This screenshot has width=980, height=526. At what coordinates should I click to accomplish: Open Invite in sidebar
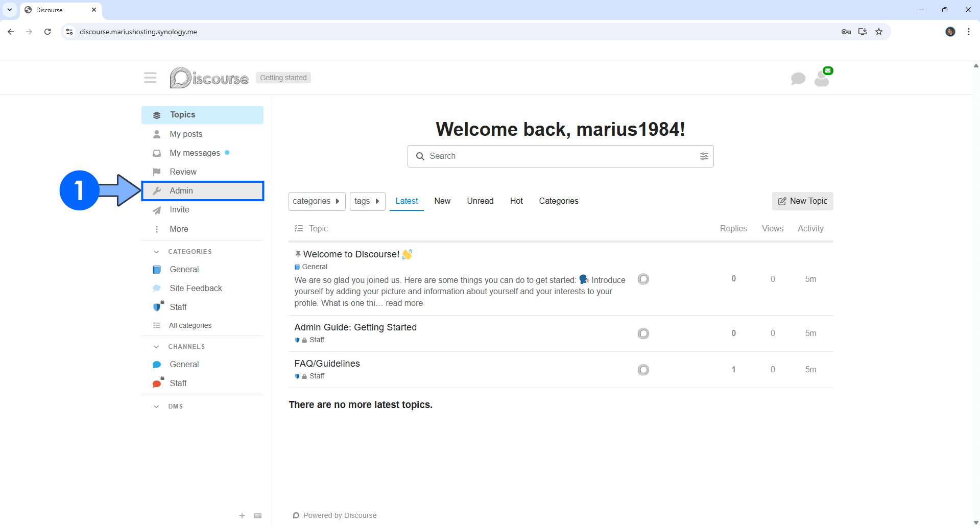(202, 209)
